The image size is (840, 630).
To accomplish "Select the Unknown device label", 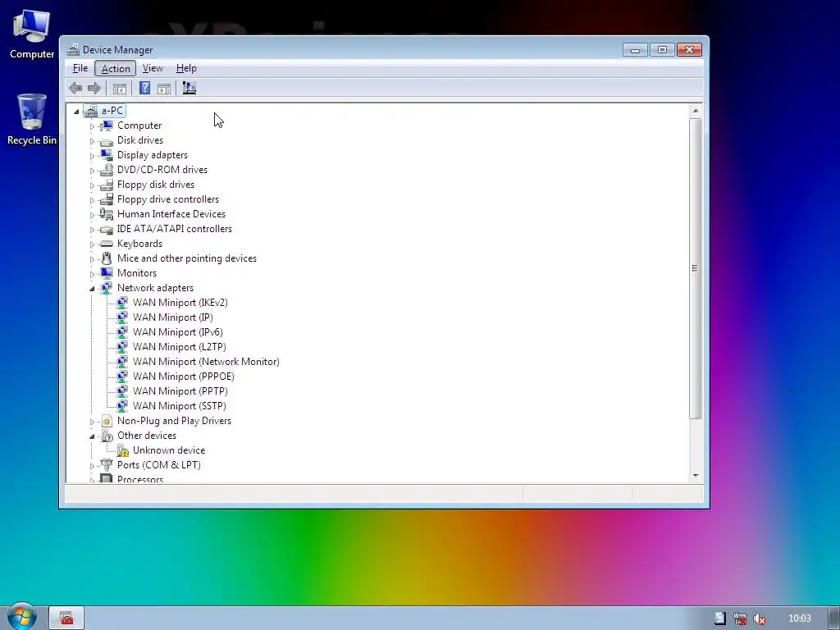I will tap(169, 450).
